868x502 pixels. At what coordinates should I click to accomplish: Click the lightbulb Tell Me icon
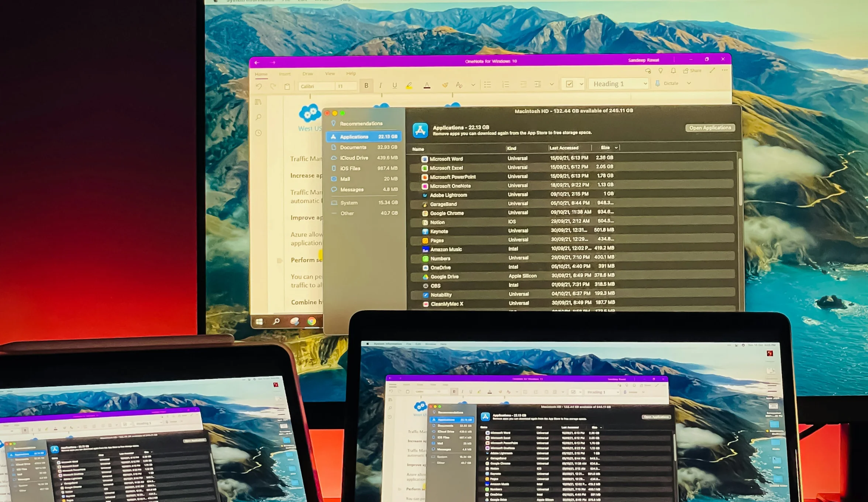point(661,71)
